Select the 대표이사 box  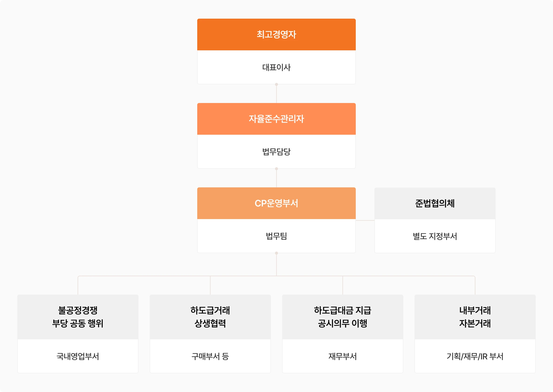276,67
